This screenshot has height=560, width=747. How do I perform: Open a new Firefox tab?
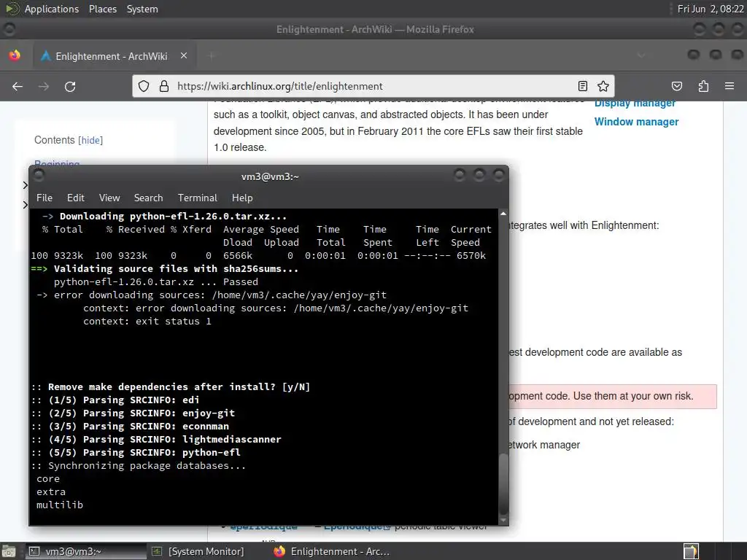tap(212, 55)
